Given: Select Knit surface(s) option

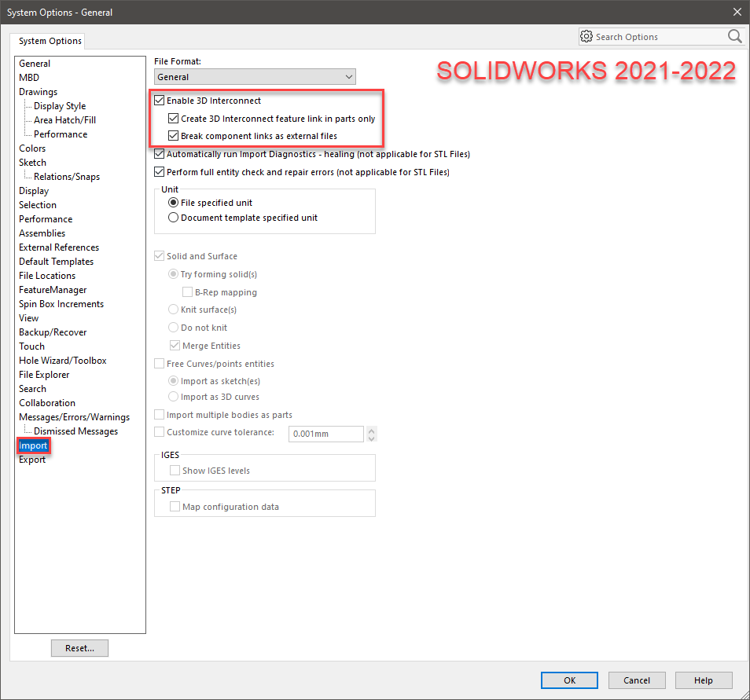Looking at the screenshot, I should pos(174,310).
